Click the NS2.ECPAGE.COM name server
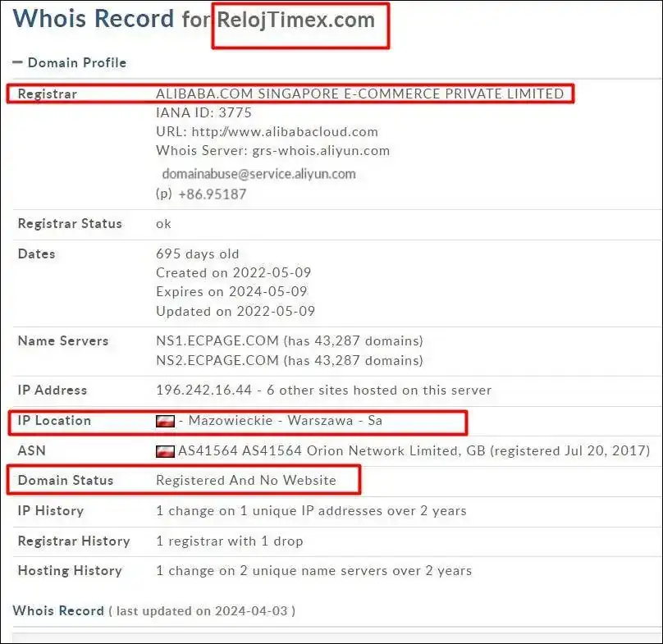Viewport: 663px width, 644px height. (x=290, y=360)
